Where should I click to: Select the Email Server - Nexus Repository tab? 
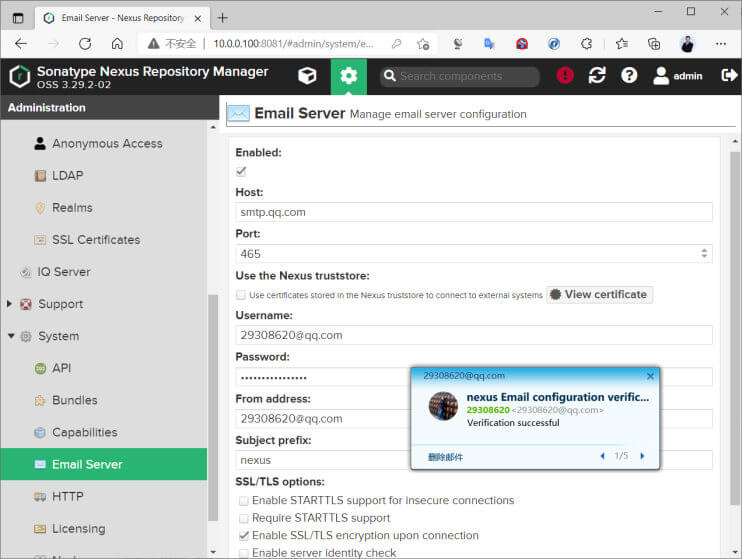[122, 18]
